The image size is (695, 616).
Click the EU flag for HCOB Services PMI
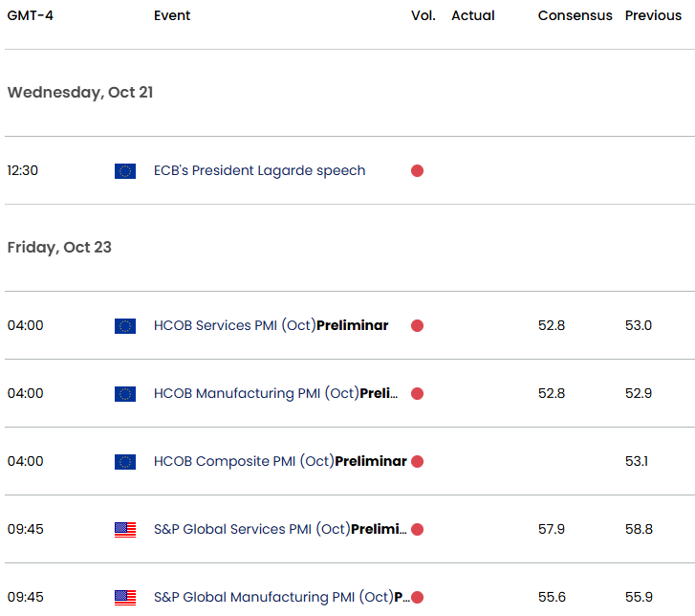[125, 325]
